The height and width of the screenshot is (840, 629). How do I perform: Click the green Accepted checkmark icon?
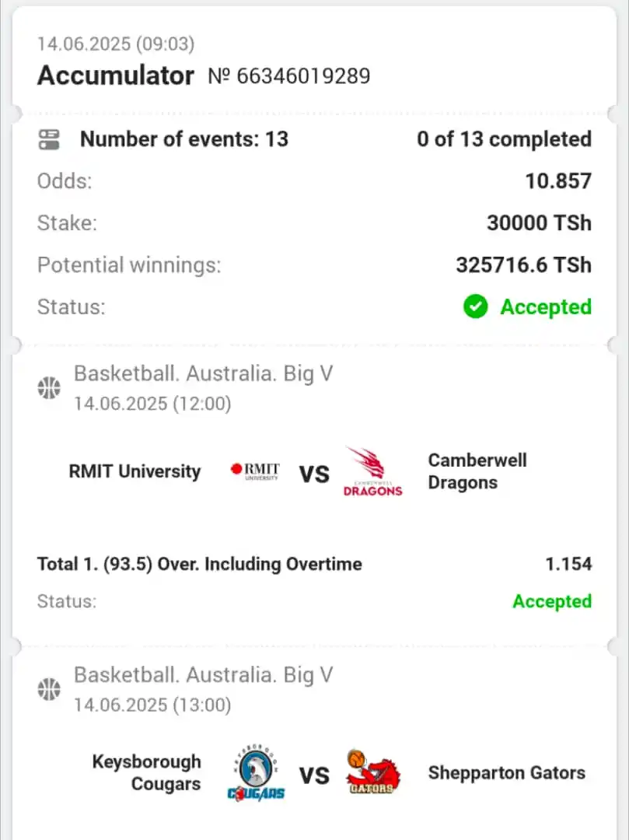(475, 307)
